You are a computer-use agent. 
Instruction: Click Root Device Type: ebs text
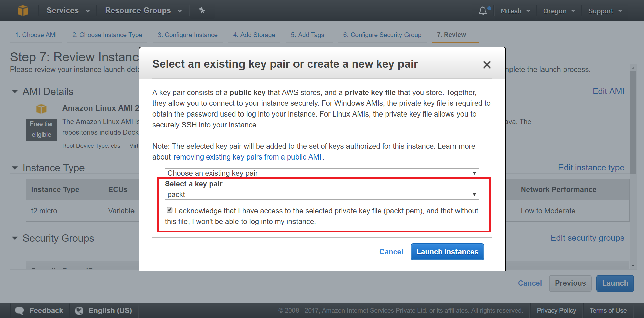point(91,146)
